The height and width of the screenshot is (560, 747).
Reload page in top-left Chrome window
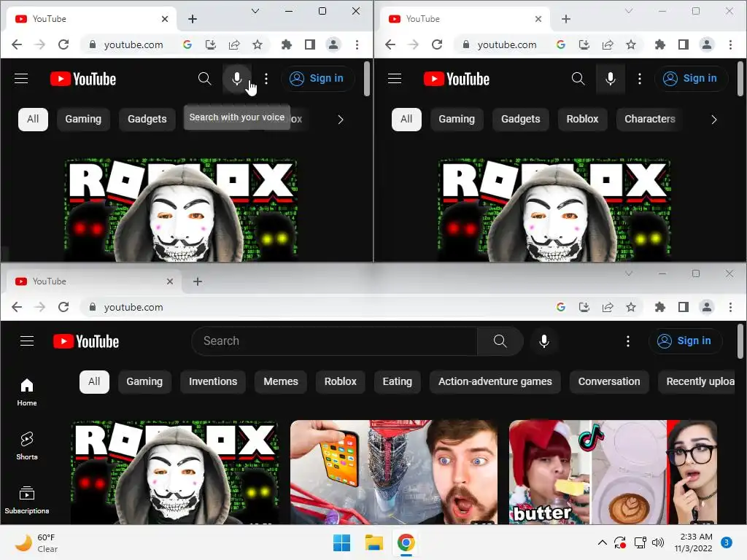point(63,44)
